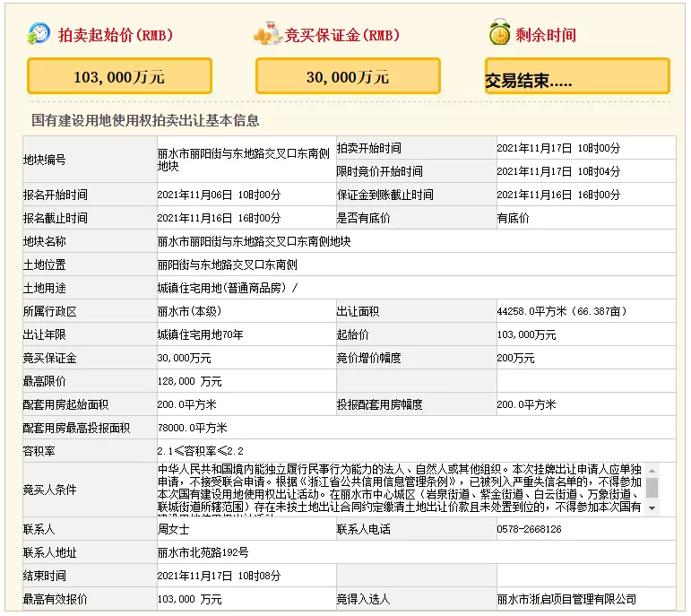This screenshot has height=616, width=691.
Task: Click the winner name 丽水市浙启项目管理有限公司
Action: click(566, 599)
